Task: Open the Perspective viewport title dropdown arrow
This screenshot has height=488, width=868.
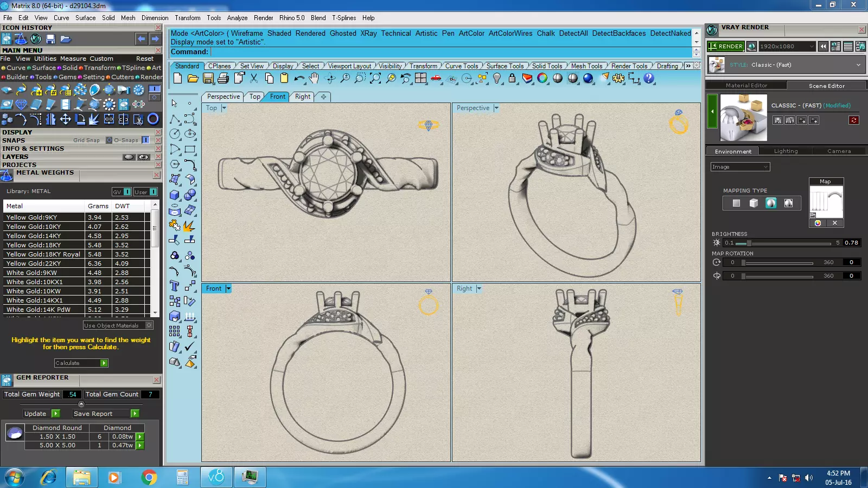Action: [x=496, y=108]
